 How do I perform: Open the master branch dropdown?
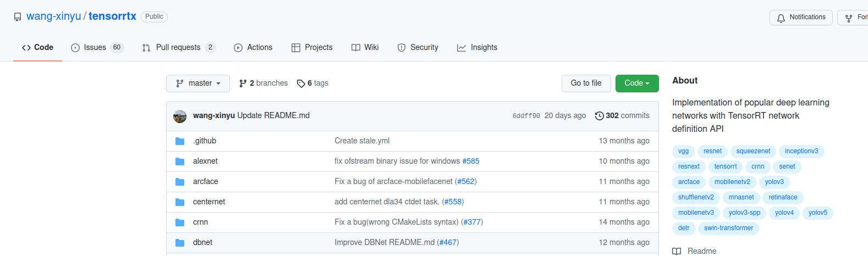198,84
